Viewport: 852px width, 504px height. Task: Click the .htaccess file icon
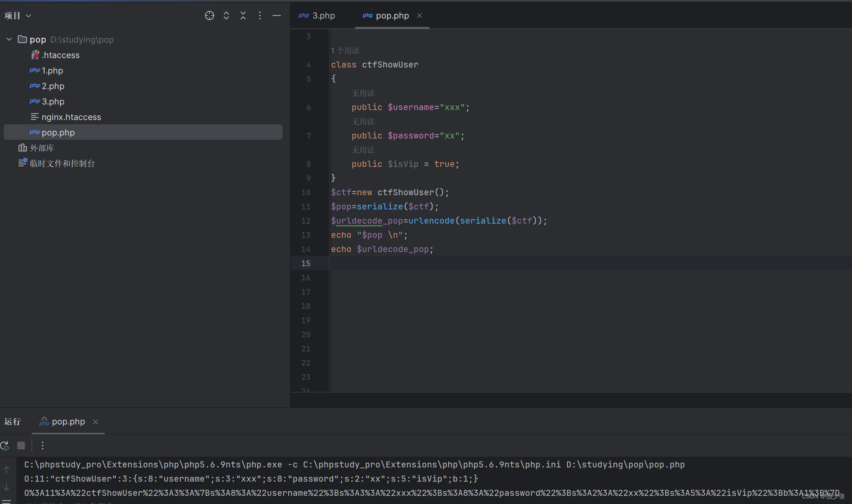[x=35, y=55]
